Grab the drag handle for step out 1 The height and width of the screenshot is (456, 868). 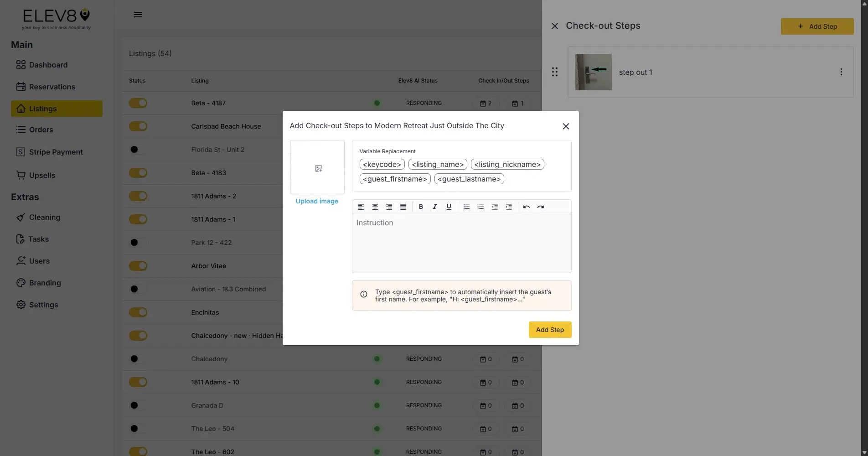(554, 72)
